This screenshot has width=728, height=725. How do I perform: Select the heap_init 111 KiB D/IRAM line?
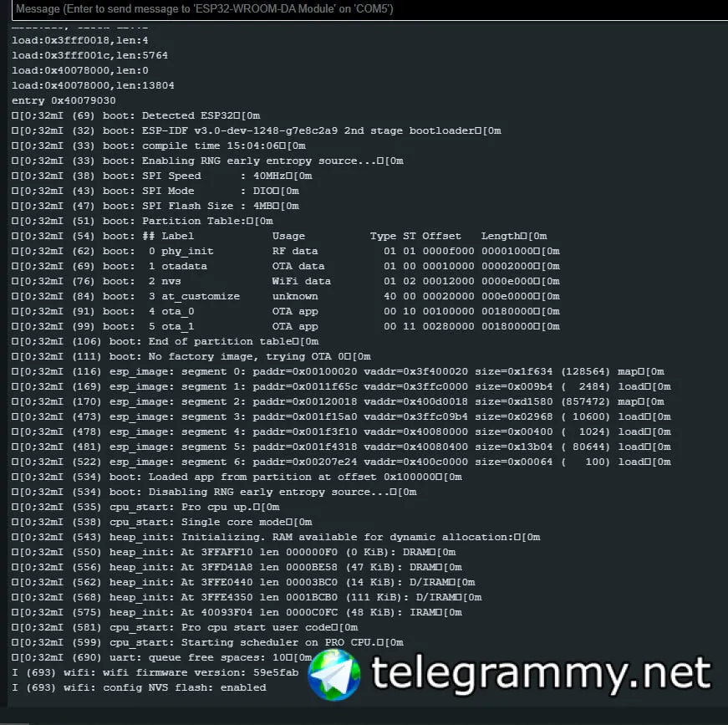pos(247,597)
